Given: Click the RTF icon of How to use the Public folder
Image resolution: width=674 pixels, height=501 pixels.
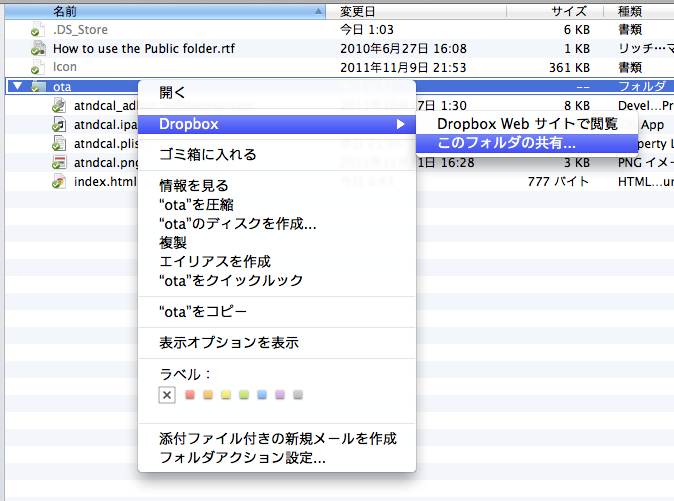Looking at the screenshot, I should (38, 48).
